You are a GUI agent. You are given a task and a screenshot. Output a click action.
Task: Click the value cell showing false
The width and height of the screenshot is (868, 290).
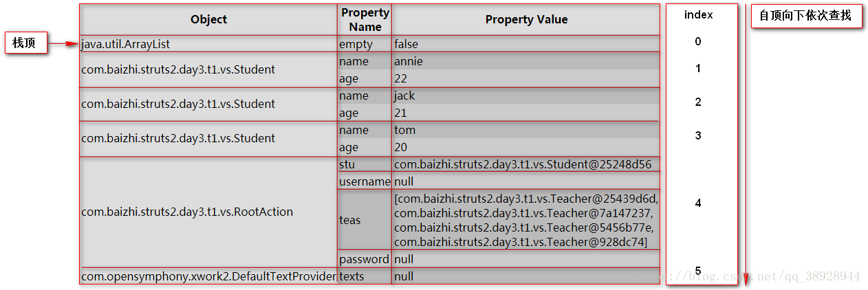click(406, 44)
